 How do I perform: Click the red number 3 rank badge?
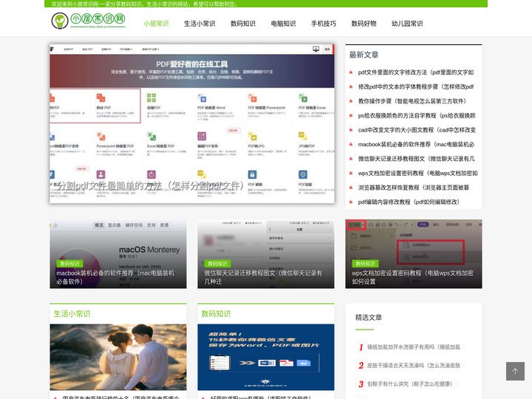point(361,384)
